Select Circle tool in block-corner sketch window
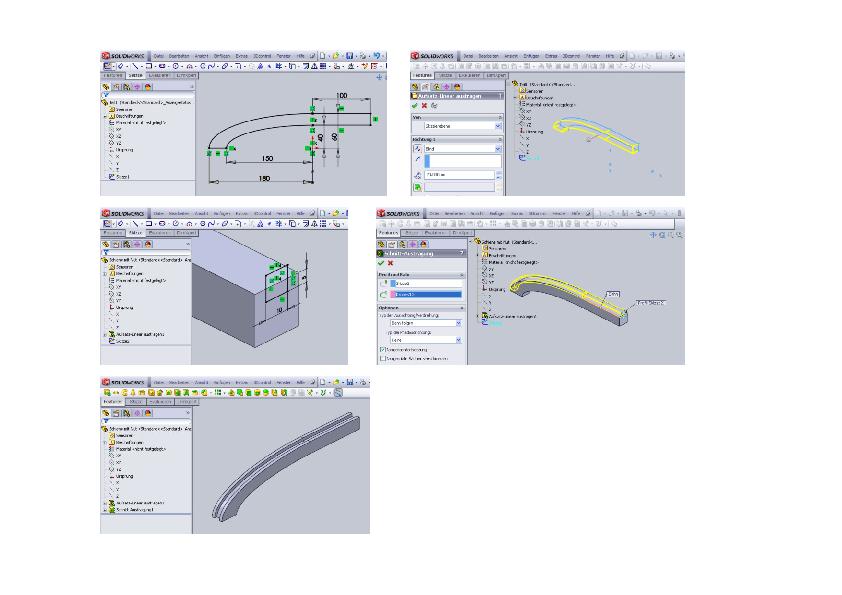Screen dimensions: 842x595 point(176,223)
